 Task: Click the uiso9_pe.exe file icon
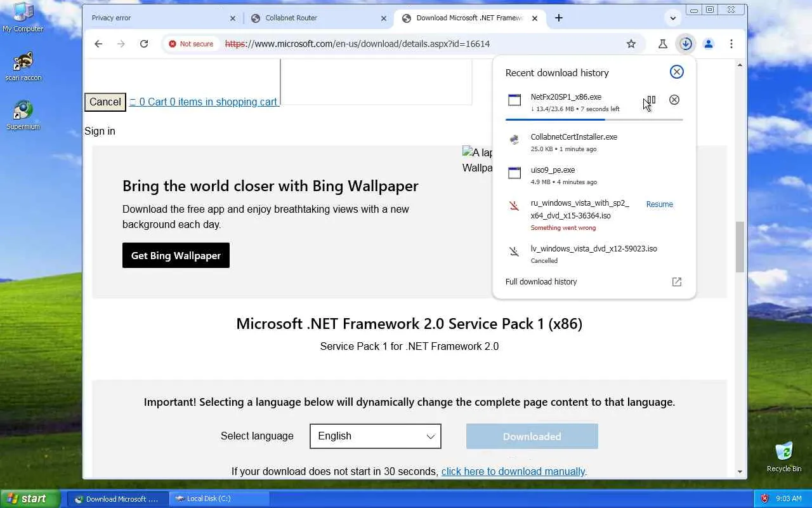tap(514, 173)
